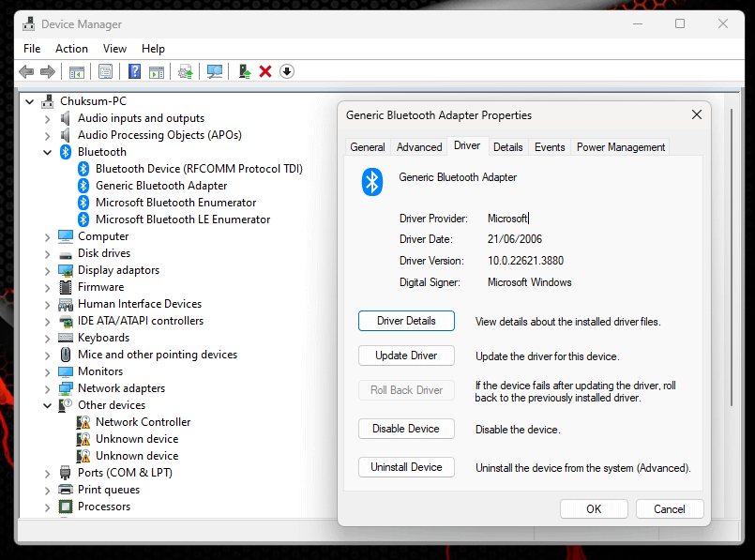Image resolution: width=755 pixels, height=560 pixels.
Task: Click the Back navigation arrow icon
Action: [x=25, y=71]
